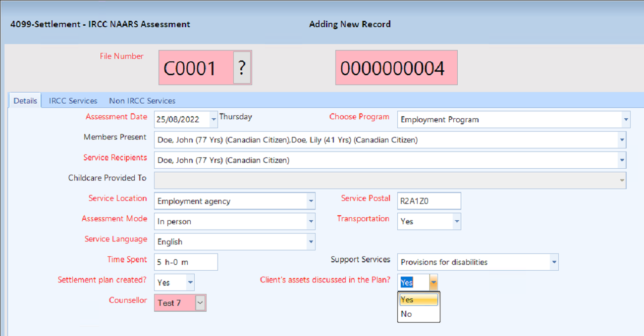Expand the Counsellor dropdown arrow

[x=200, y=303]
